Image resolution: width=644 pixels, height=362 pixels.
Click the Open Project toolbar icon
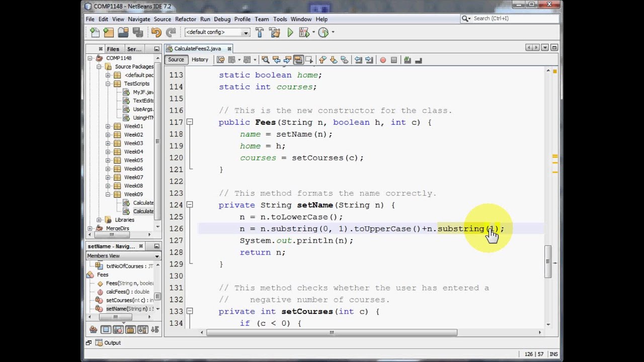[123, 33]
